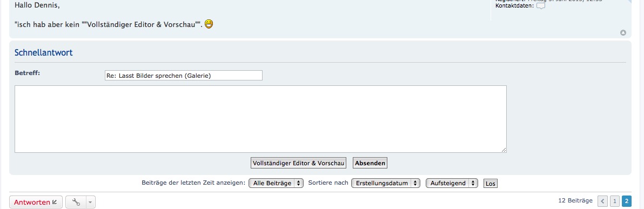The image size is (644, 209).
Task: Open topic tools wrench icon
Action: (76, 201)
